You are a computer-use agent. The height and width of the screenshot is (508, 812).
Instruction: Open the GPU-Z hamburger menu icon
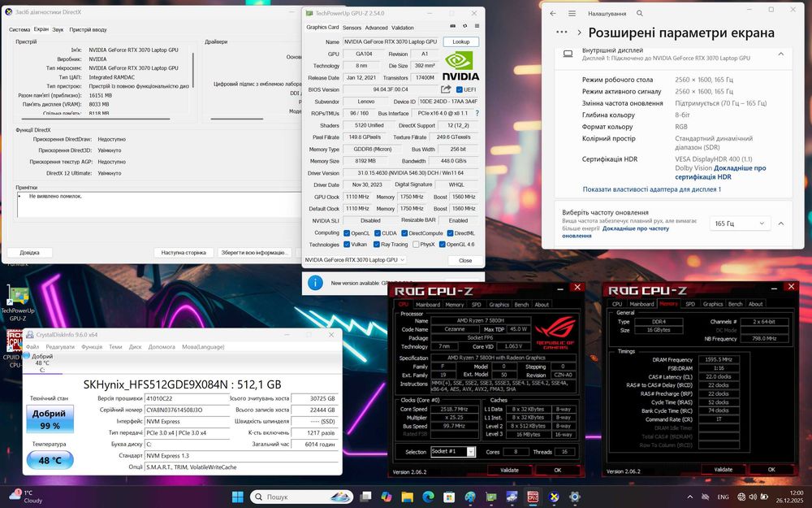coord(477,27)
